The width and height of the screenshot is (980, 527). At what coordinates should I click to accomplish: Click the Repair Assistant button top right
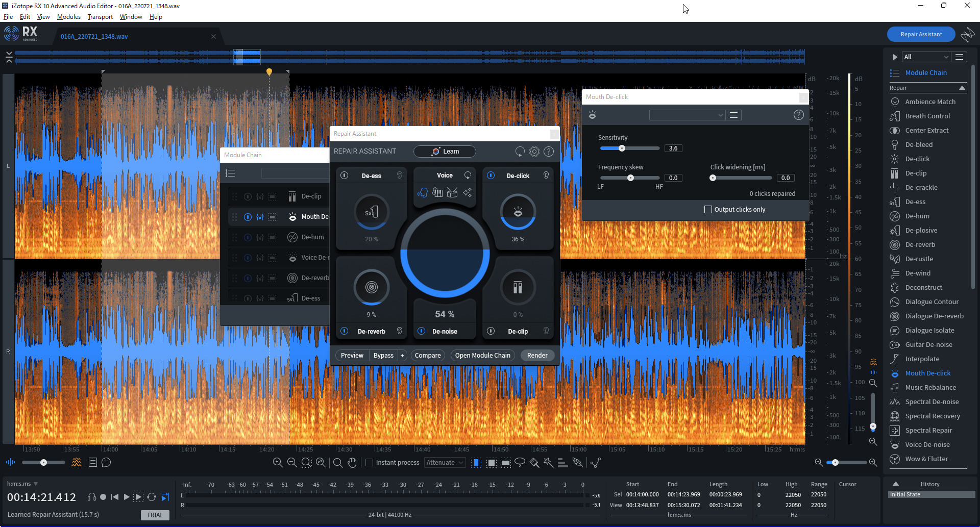click(x=921, y=34)
